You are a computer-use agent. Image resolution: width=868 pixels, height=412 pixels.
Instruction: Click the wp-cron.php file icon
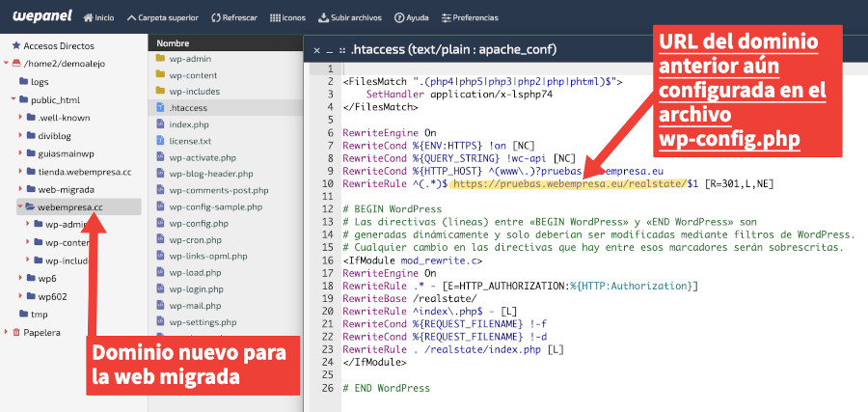[x=160, y=240]
